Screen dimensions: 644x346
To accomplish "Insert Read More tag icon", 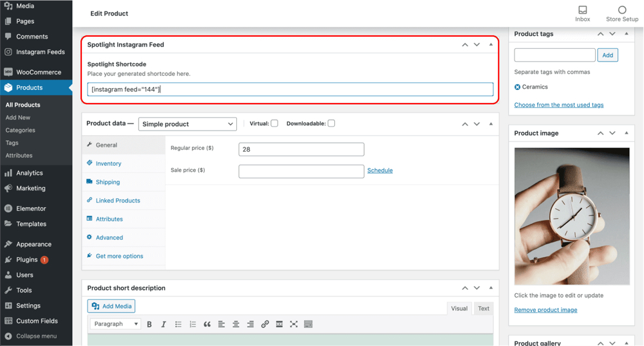I will coord(279,324).
